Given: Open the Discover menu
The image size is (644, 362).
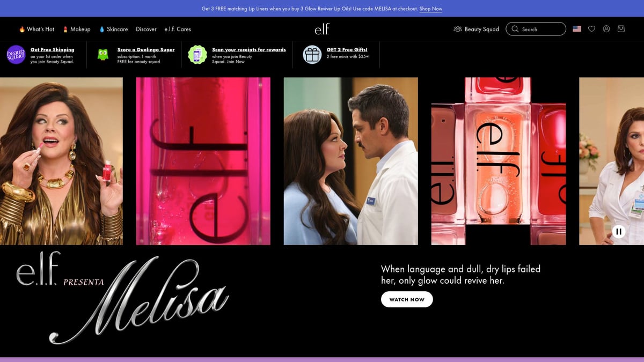Looking at the screenshot, I should pyautogui.click(x=146, y=29).
